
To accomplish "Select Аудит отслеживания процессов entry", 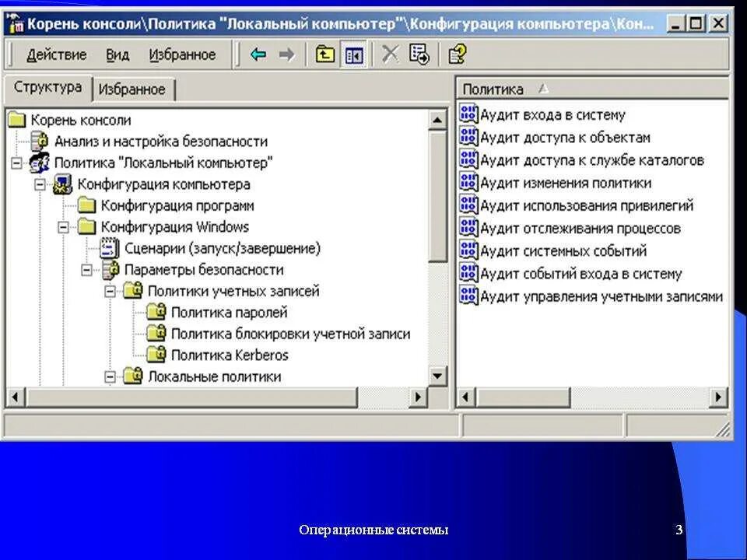I will 580,228.
